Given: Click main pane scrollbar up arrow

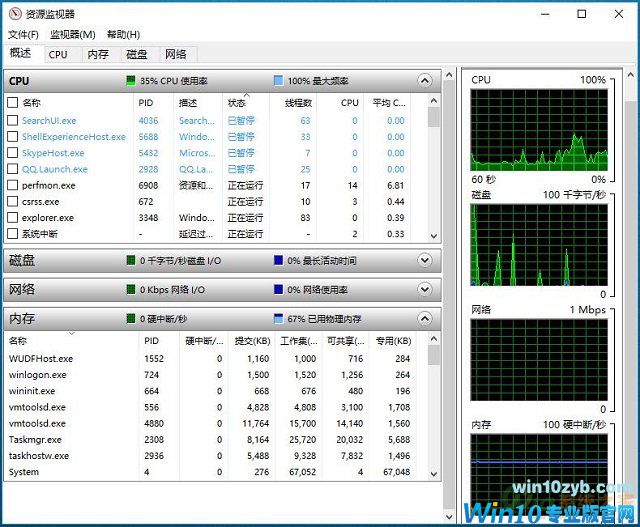Looking at the screenshot, I should [449, 75].
